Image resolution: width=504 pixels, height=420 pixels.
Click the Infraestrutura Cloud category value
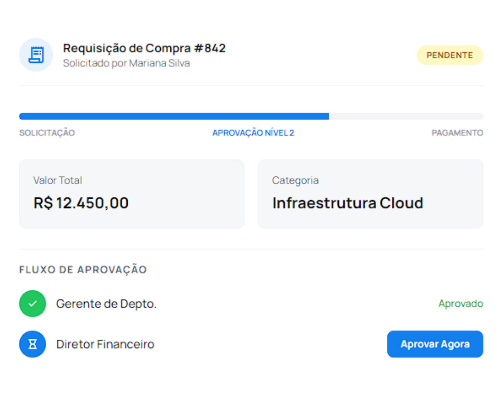pyautogui.click(x=347, y=203)
